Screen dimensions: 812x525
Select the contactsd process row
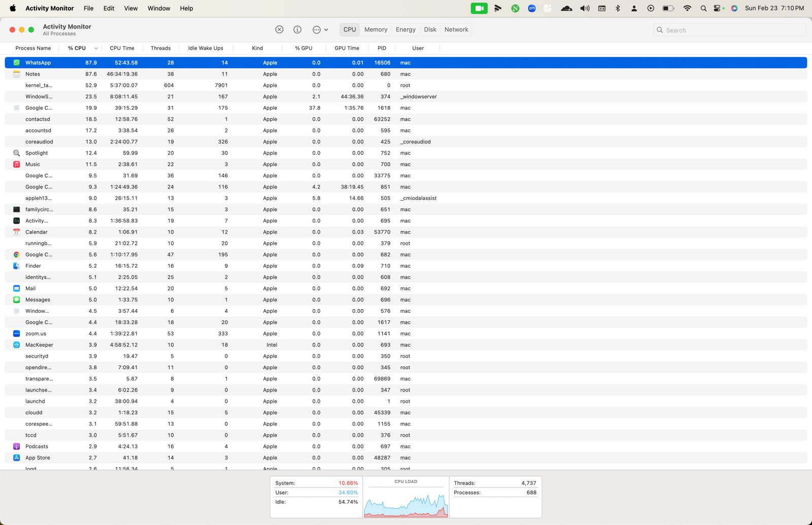click(406, 119)
